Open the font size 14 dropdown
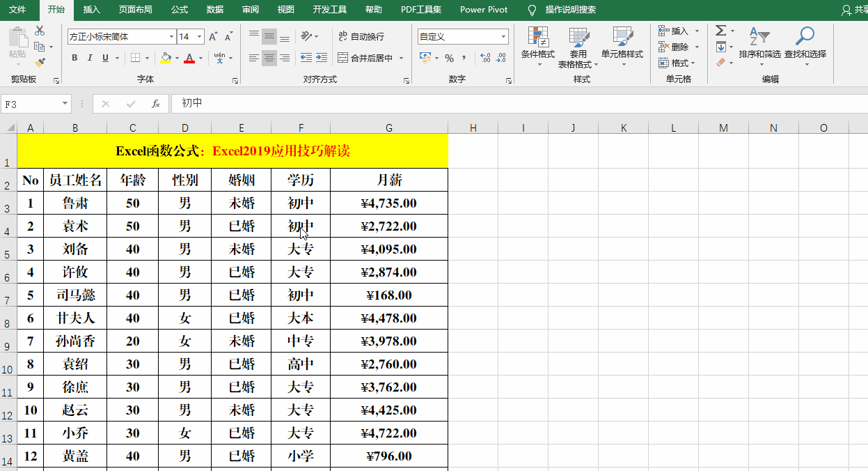The width and height of the screenshot is (868, 471). tap(200, 36)
